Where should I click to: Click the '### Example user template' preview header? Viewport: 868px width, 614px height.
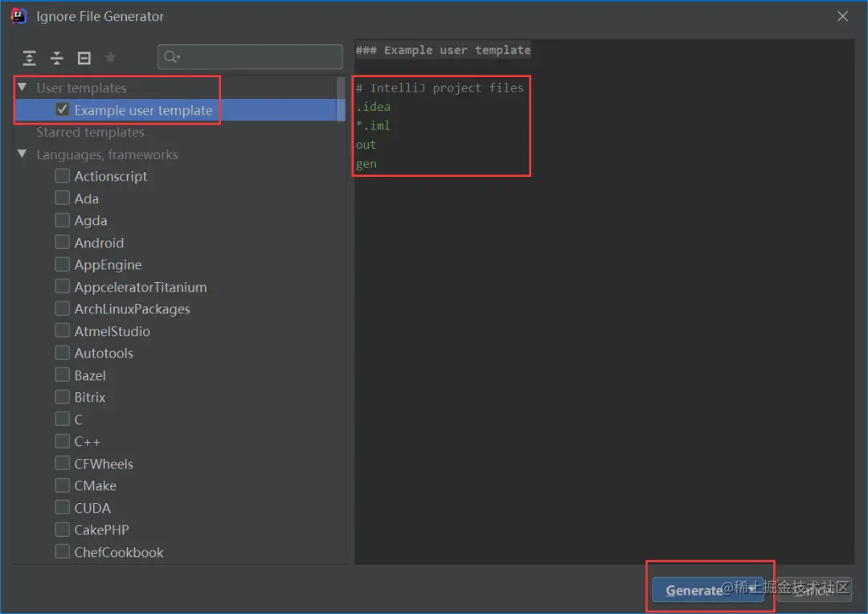443,50
